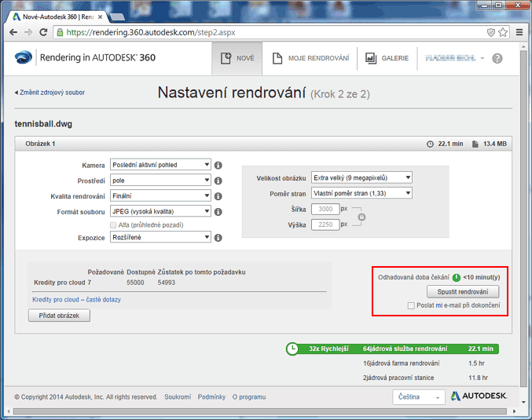Click the browser forward arrow
The image size is (532, 420).
[28, 32]
